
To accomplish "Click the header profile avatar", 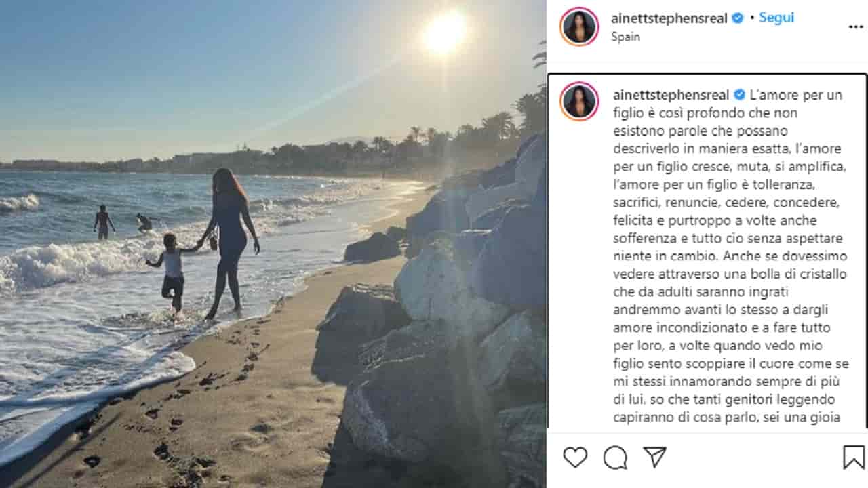I will [579, 26].
